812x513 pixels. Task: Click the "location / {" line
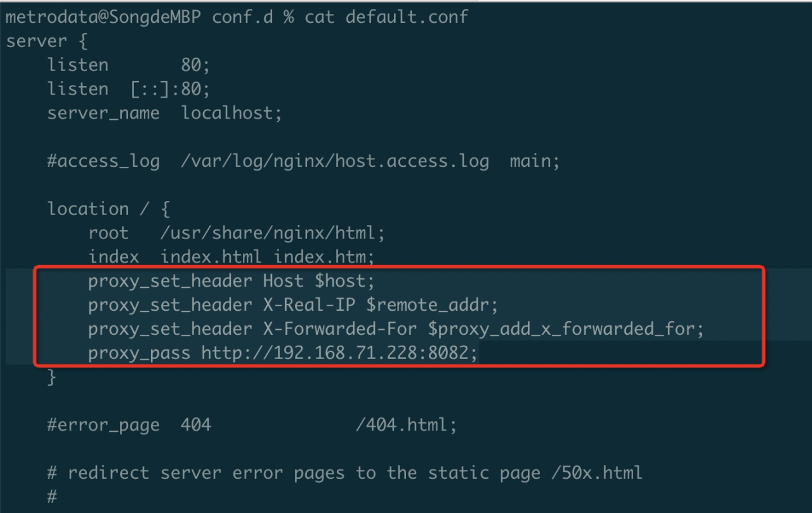[108, 209]
